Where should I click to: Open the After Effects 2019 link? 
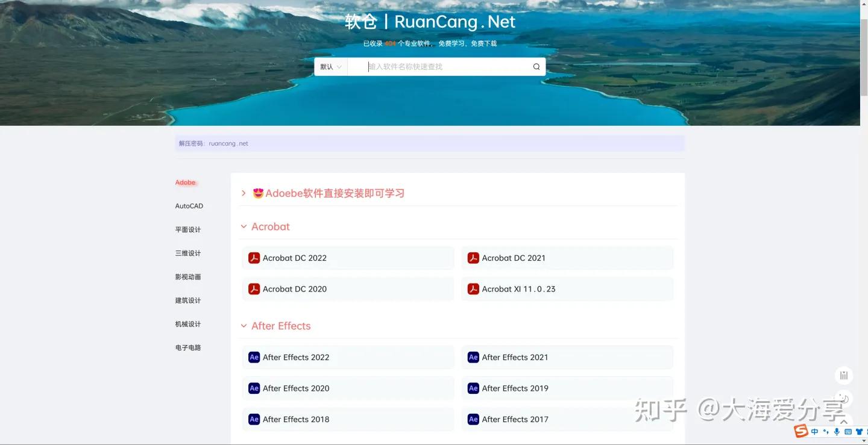pyautogui.click(x=515, y=388)
